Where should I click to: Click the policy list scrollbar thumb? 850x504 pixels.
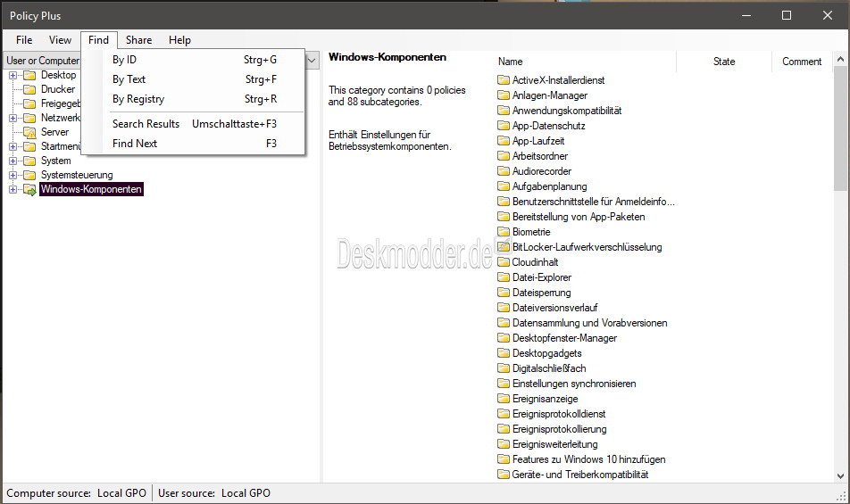[840, 128]
